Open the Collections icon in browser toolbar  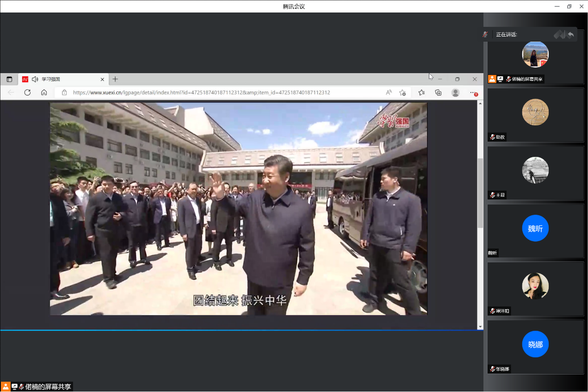(x=438, y=93)
